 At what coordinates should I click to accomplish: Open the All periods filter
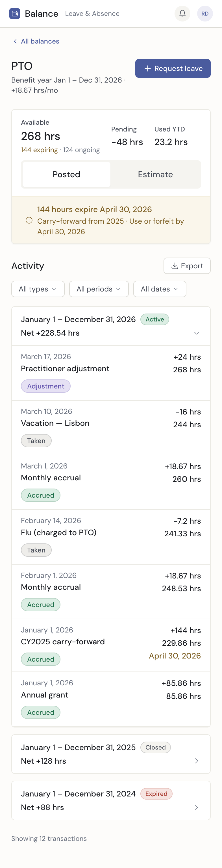99,289
